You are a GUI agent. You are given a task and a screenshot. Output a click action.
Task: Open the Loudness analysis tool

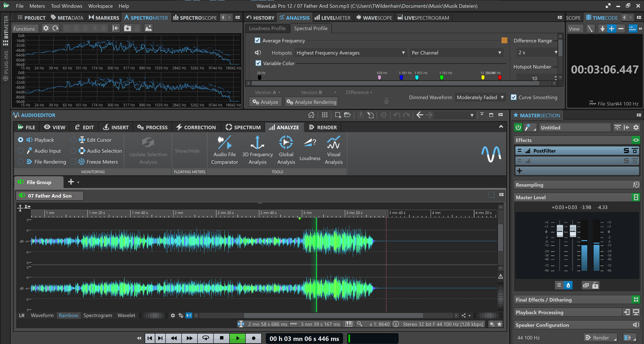[x=310, y=149]
